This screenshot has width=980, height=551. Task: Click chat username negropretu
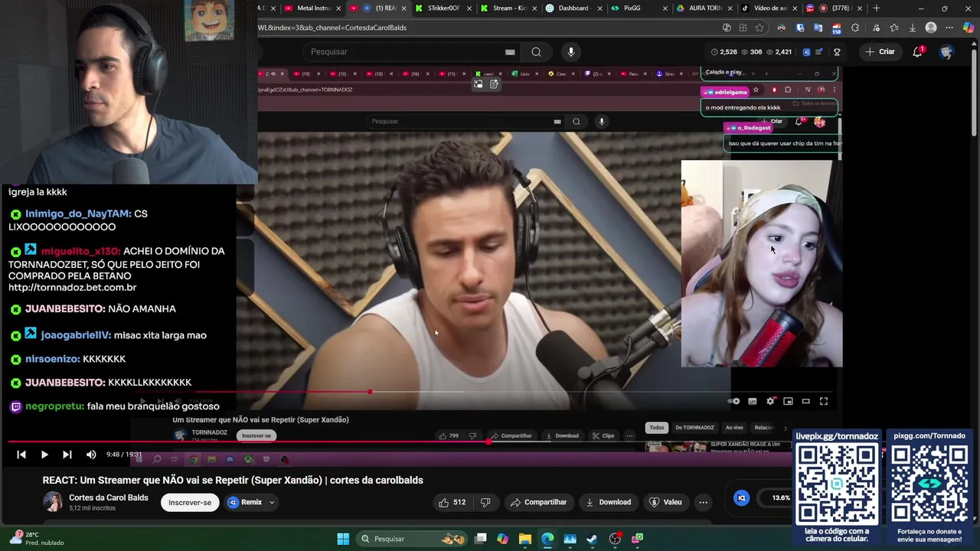(x=54, y=406)
